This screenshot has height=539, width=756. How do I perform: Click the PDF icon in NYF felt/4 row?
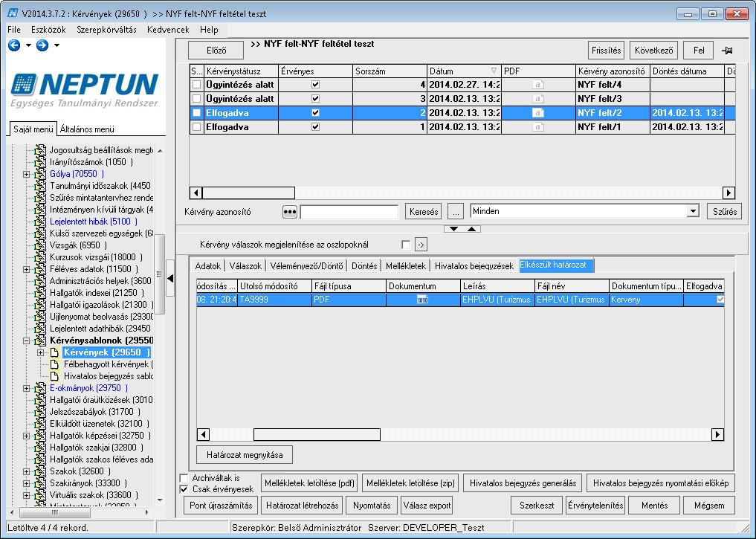tap(538, 85)
